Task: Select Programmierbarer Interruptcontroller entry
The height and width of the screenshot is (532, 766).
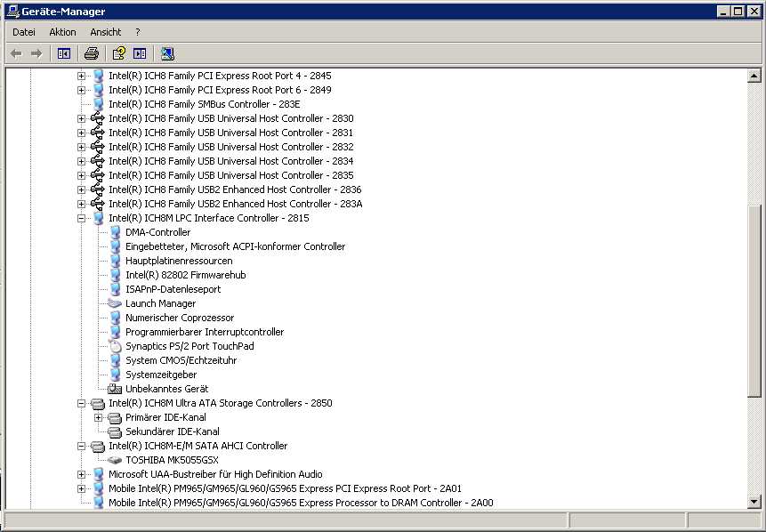Action: coord(205,332)
